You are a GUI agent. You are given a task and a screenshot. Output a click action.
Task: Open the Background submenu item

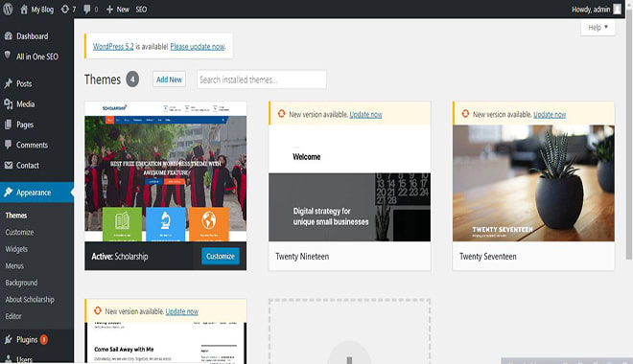pyautogui.click(x=21, y=283)
